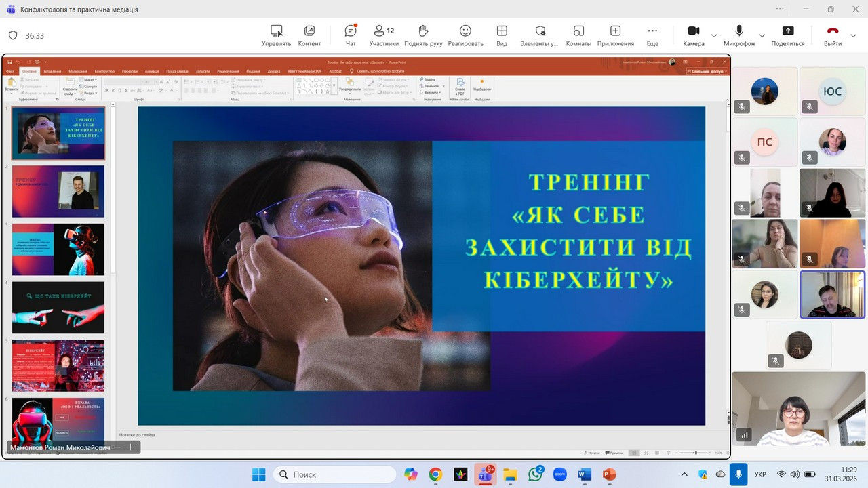Open the Вид view layout options
This screenshot has width=868, height=488.
(502, 35)
